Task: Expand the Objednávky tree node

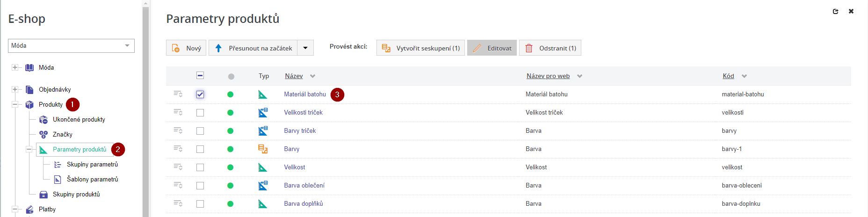Action: [15, 90]
